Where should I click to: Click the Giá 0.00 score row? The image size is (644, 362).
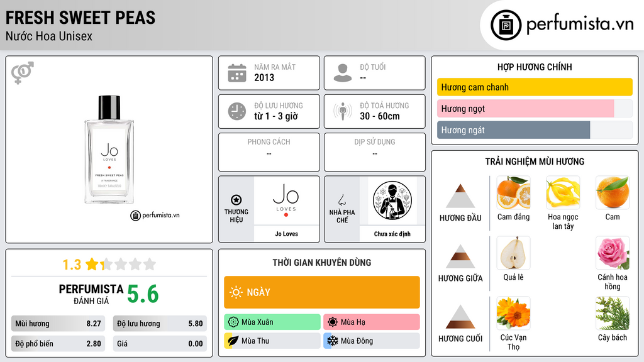pos(160,344)
